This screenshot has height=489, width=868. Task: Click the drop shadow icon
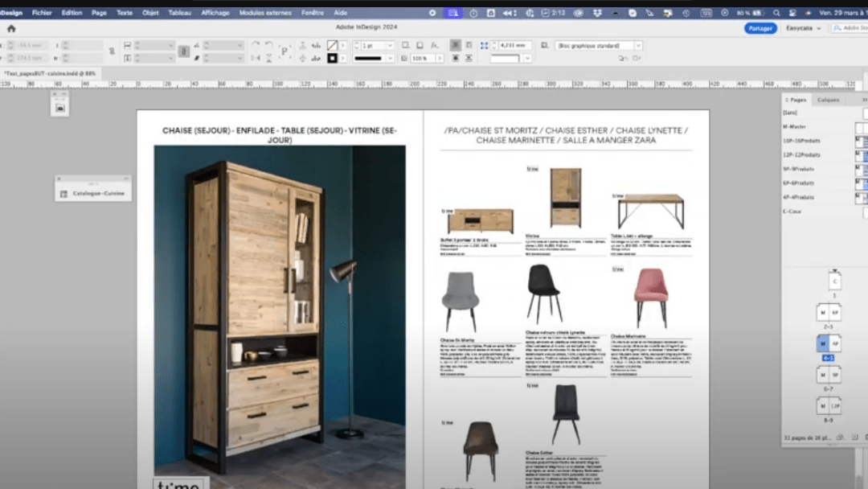pos(420,45)
